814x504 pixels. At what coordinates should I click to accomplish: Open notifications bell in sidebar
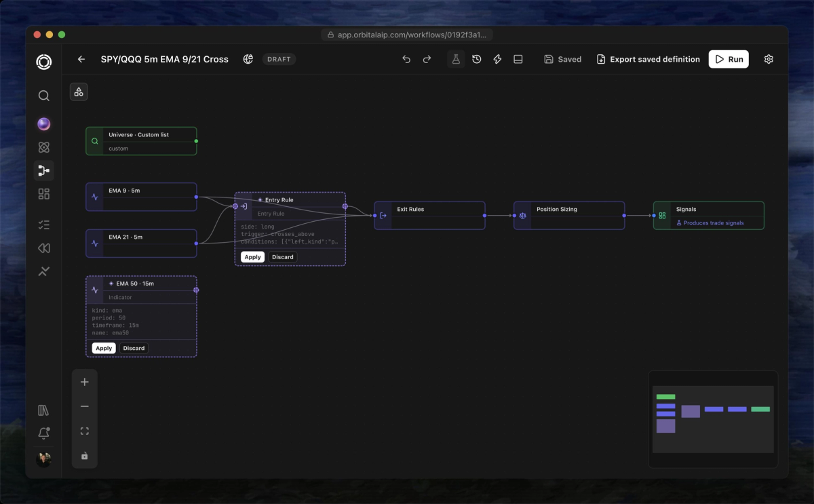(43, 433)
